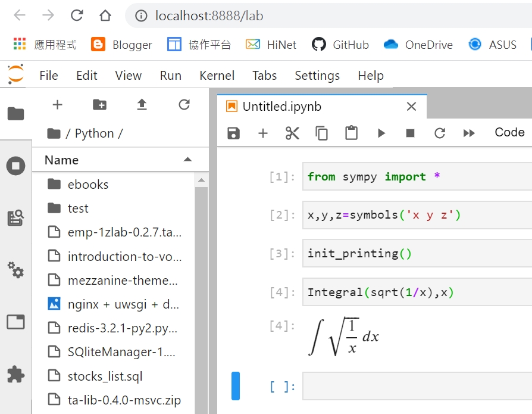
Task: Restart the kernel
Action: 440,133
